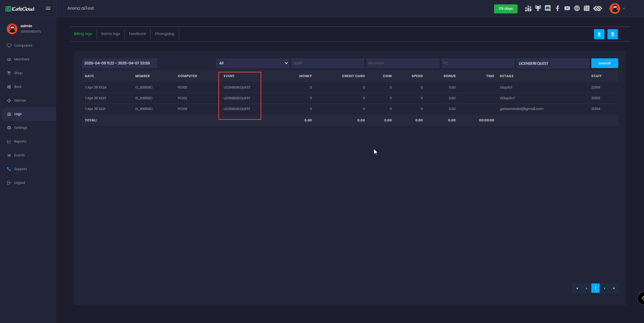Open the 'All' event type dropdown

tap(253, 63)
